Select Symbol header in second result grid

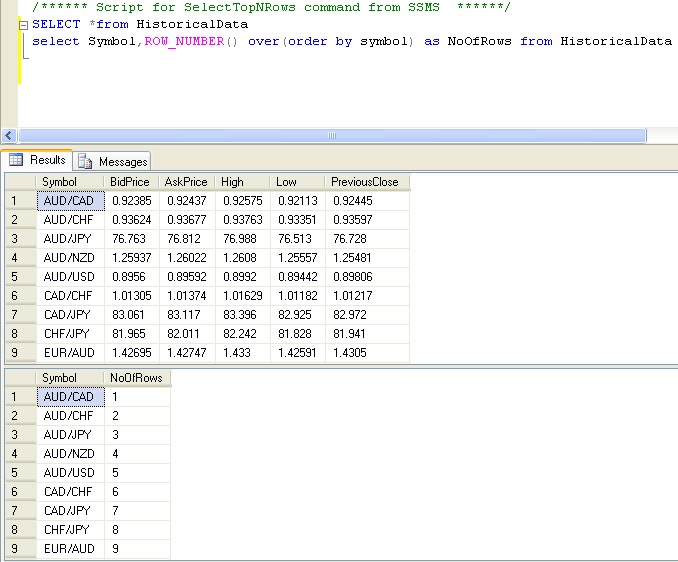pyautogui.click(x=70, y=378)
